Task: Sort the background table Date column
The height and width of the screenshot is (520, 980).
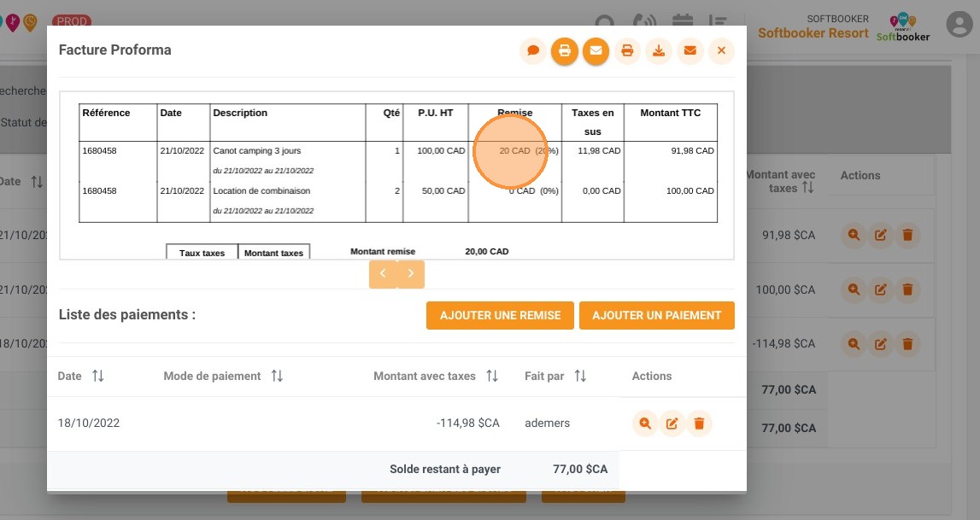Action: (37, 182)
